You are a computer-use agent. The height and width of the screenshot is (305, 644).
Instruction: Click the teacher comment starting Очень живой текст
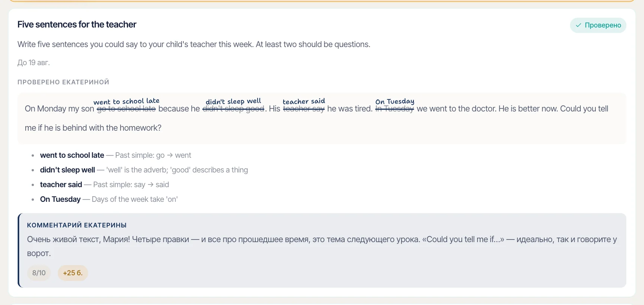(x=322, y=246)
